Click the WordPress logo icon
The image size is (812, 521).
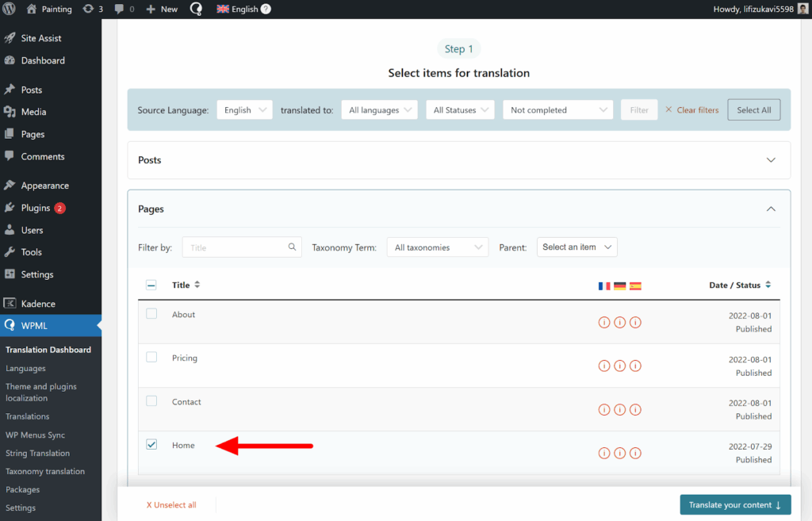9,9
